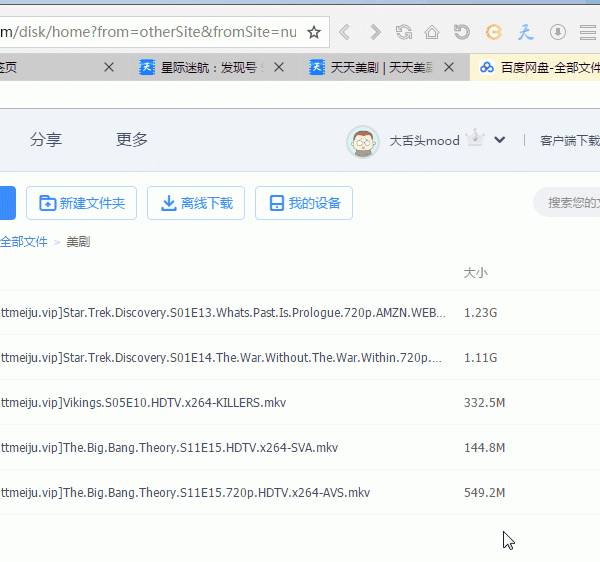
Task: Click the user avatar picture
Action: pyautogui.click(x=363, y=141)
